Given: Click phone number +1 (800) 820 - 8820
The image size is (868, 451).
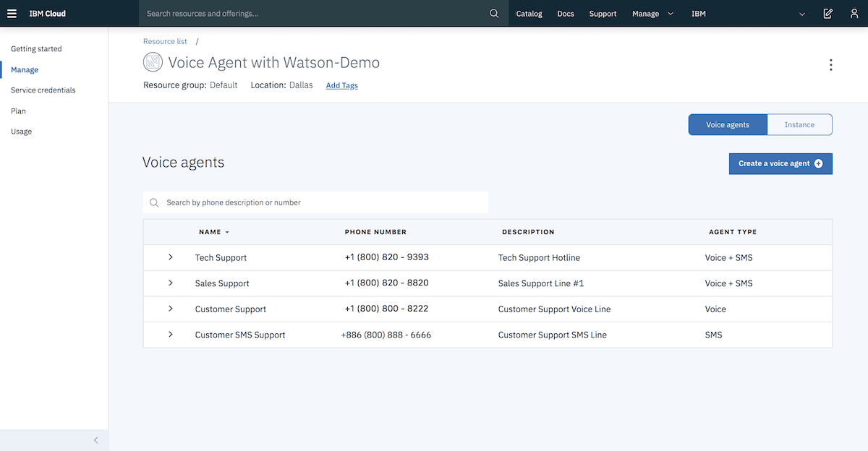Looking at the screenshot, I should (x=387, y=283).
